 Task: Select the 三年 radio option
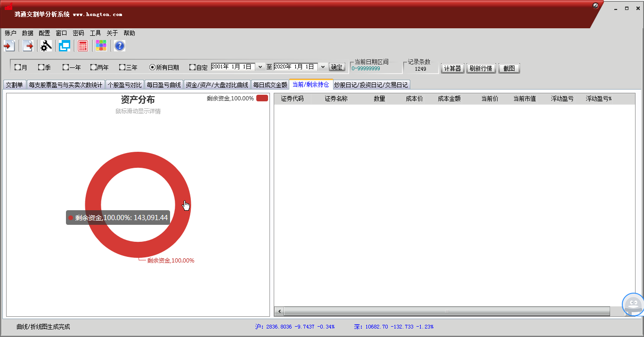tap(128, 67)
